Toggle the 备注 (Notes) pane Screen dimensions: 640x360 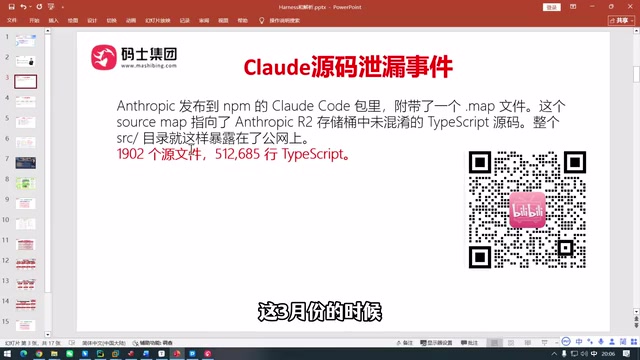(x=404, y=343)
